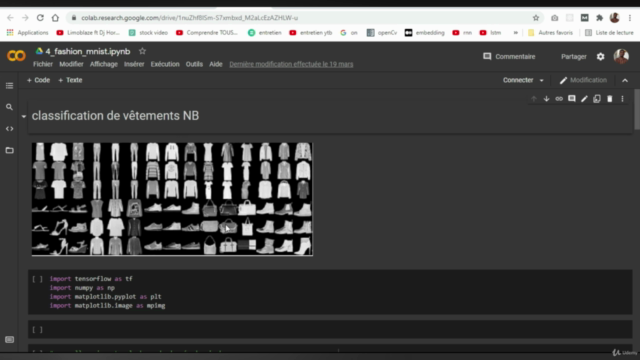The width and height of the screenshot is (640, 360).
Task: Open the Connecter dropdown arrow
Action: [x=542, y=80]
